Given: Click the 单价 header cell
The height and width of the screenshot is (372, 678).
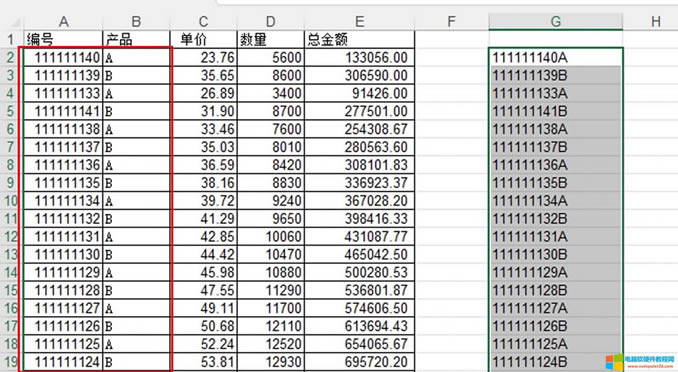Looking at the screenshot, I should (203, 39).
